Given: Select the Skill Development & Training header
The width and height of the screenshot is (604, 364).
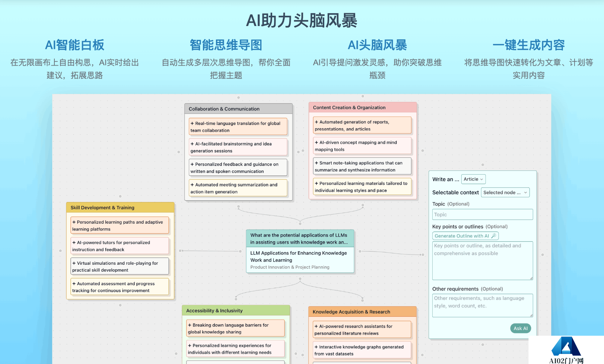Looking at the screenshot, I should point(120,207).
